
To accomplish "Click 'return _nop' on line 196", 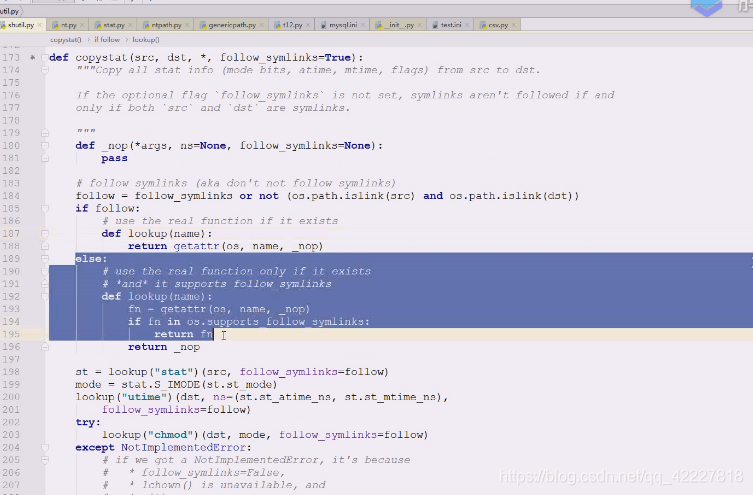I will pyautogui.click(x=164, y=347).
